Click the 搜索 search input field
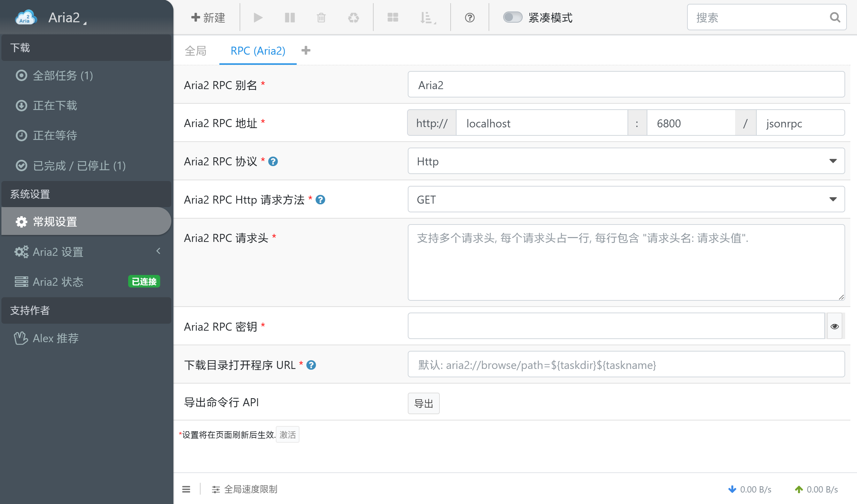Viewport: 857px width, 504px height. [759, 17]
